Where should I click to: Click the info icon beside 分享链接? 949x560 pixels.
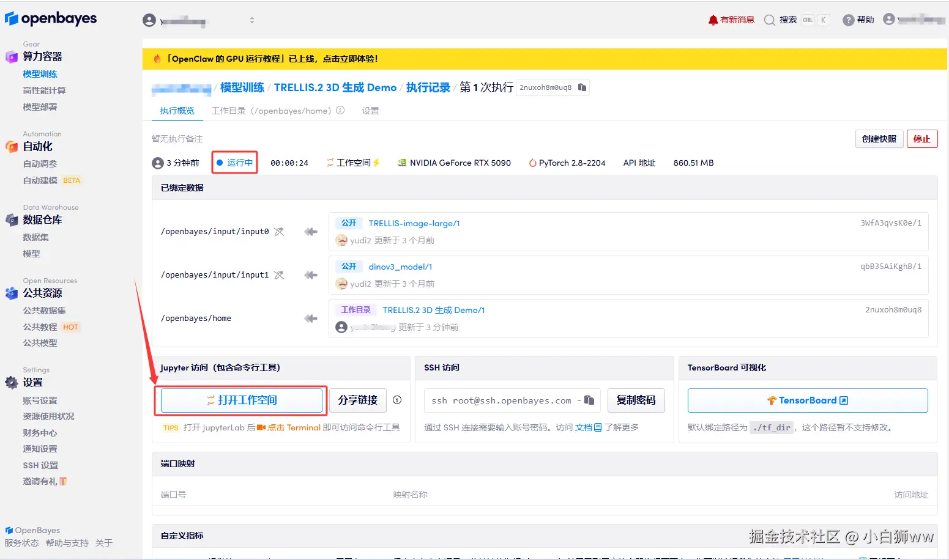point(397,400)
